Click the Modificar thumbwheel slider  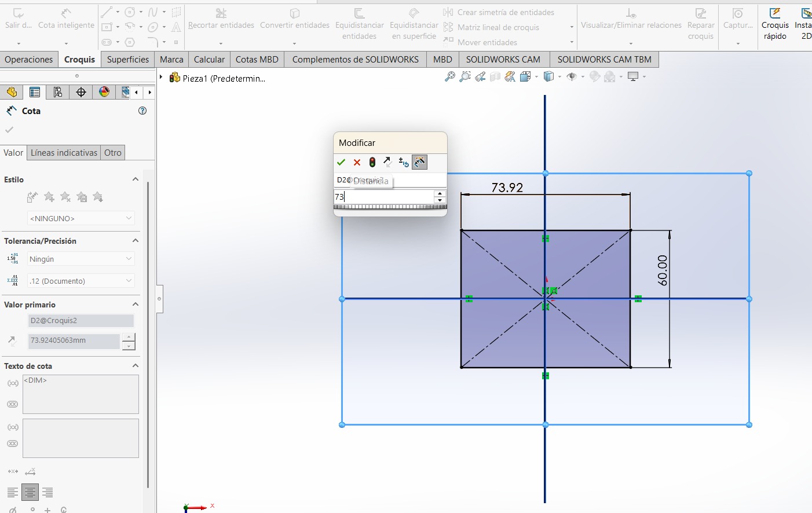pos(390,207)
